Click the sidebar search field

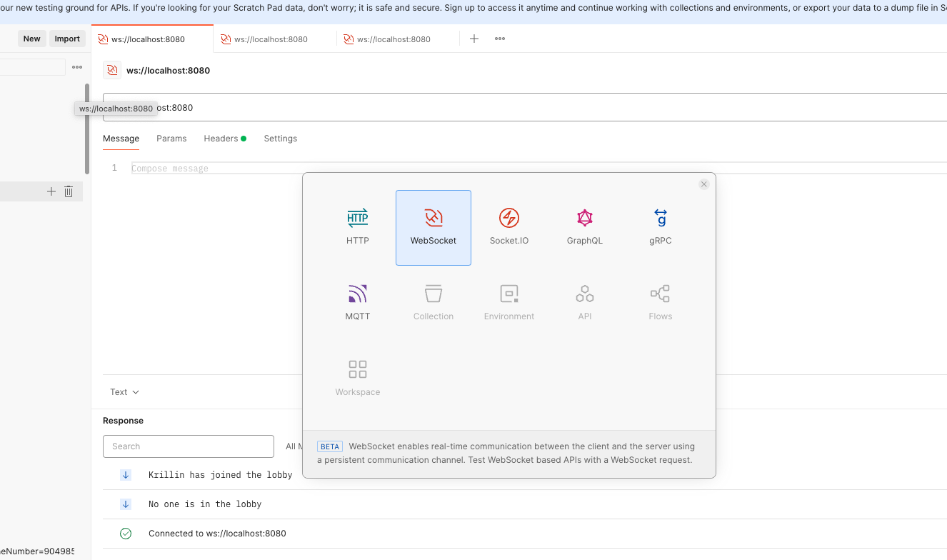click(x=33, y=67)
